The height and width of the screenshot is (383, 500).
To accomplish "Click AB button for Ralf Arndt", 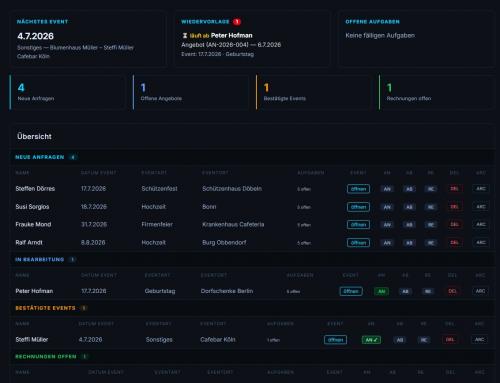I will tap(409, 243).
